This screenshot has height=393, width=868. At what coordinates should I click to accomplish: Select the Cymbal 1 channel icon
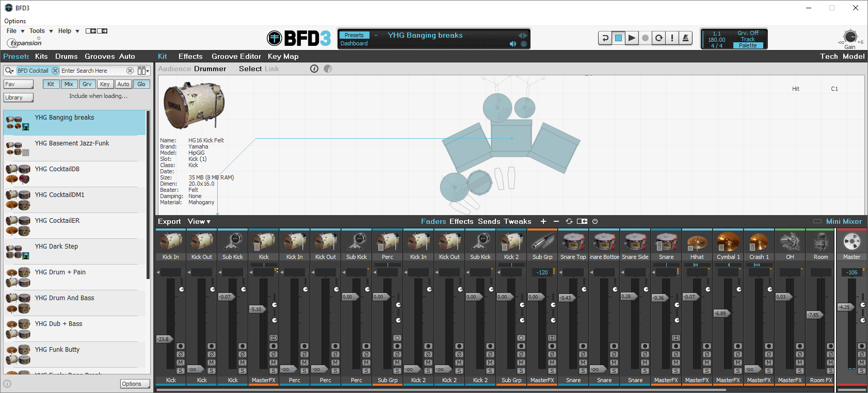pyautogui.click(x=728, y=241)
